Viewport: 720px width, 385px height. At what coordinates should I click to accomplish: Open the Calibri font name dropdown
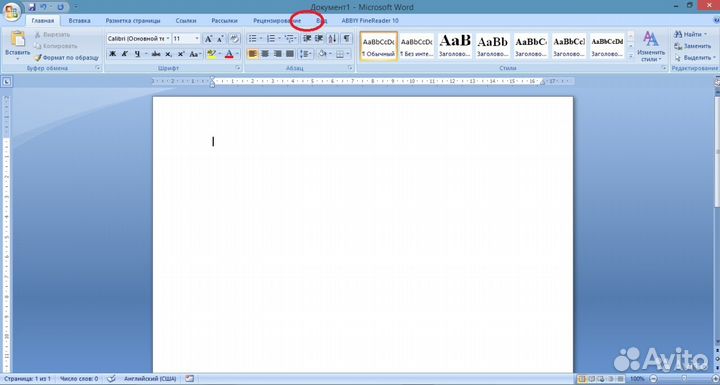pos(168,39)
